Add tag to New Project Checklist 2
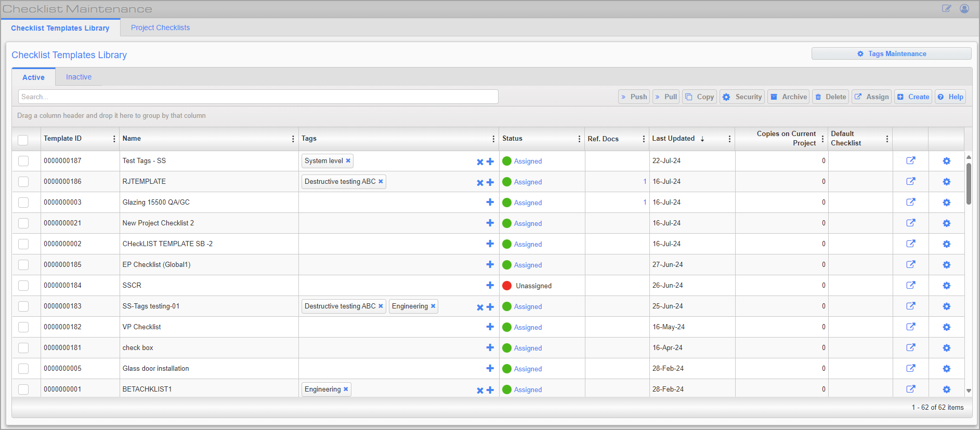 coord(490,223)
